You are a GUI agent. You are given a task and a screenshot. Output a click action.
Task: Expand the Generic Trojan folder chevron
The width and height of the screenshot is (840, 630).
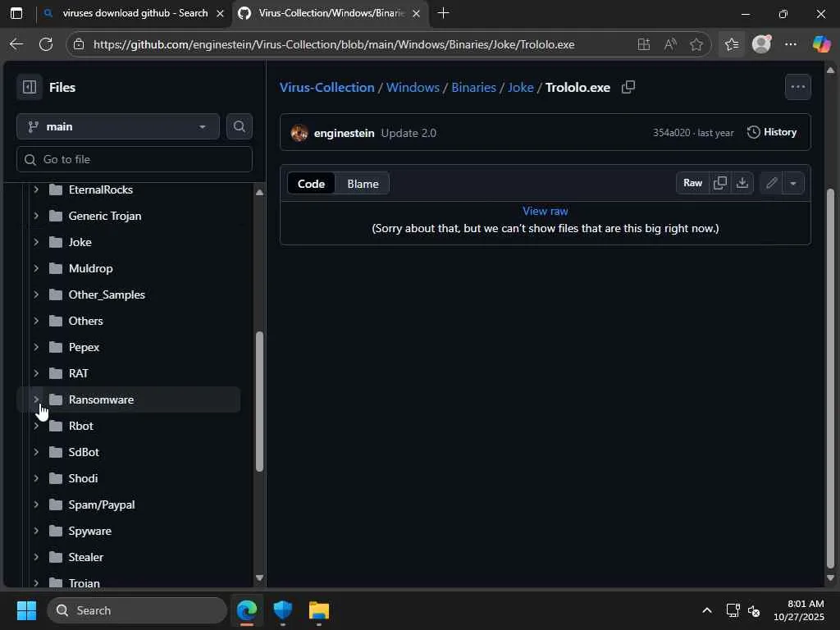click(36, 216)
